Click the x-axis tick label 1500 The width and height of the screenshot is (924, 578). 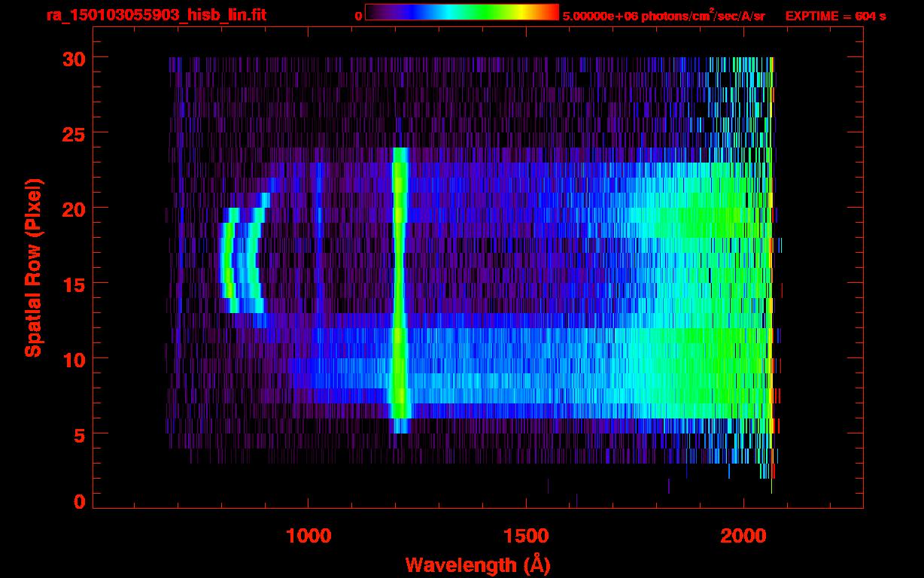pos(526,536)
